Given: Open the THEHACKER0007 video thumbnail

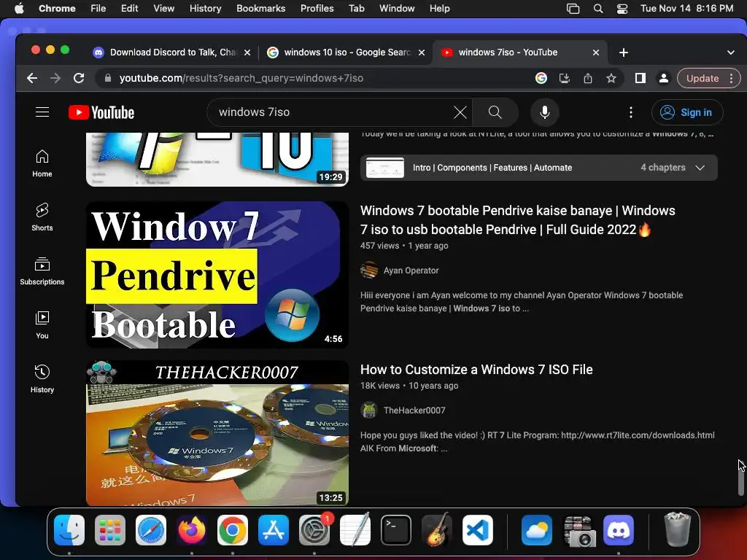Looking at the screenshot, I should point(217,433).
